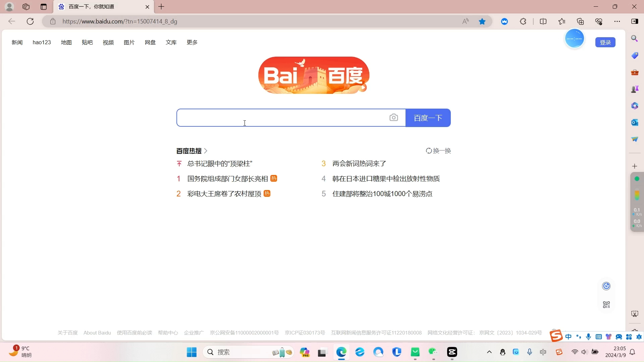Open the 网盘 nav link
Screen dimensions: 644x362
pyautogui.click(x=150, y=42)
